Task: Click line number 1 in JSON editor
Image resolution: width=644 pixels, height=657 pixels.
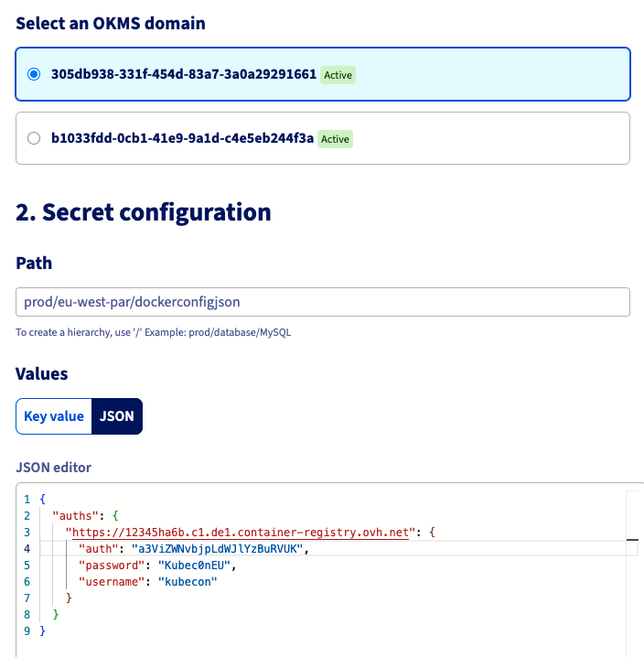Action: 28,499
